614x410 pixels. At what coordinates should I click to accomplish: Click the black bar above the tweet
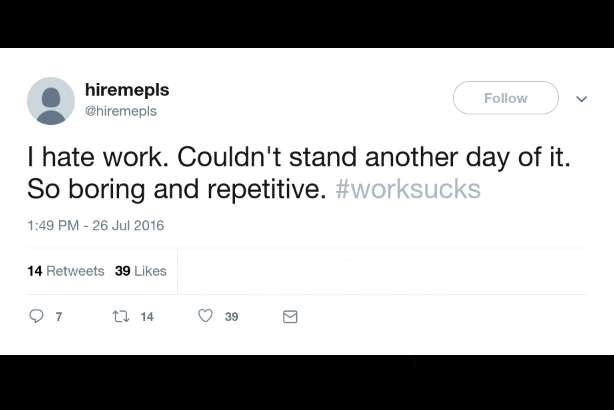(307, 24)
